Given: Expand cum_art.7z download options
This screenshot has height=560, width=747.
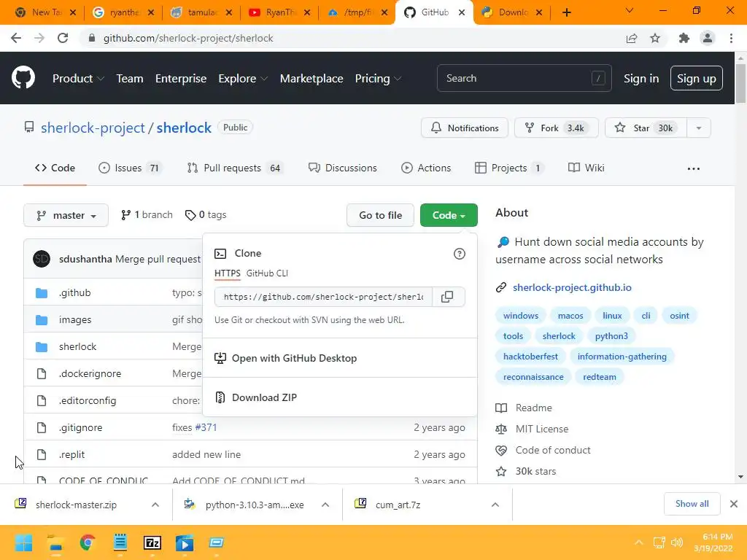Looking at the screenshot, I should tap(495, 505).
